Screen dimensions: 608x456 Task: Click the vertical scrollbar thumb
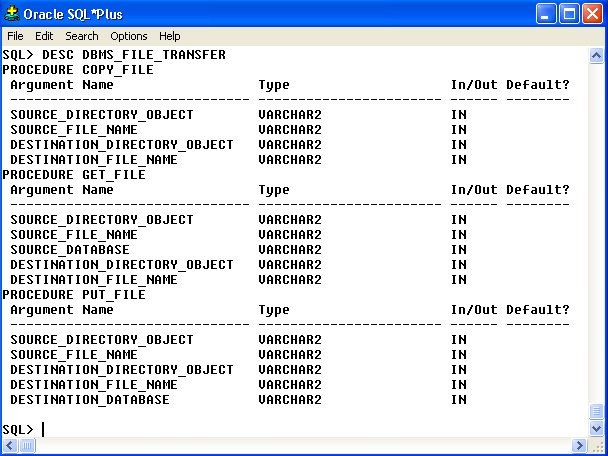(x=596, y=411)
